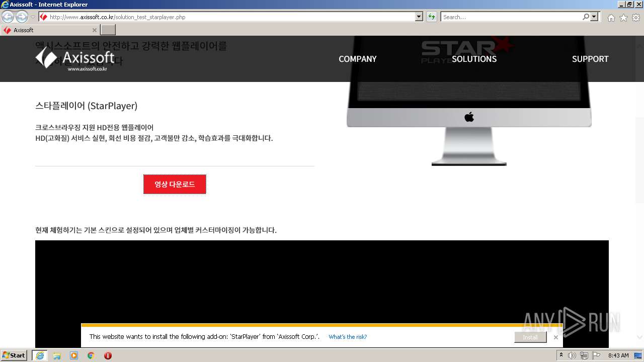Open the SOLUTIONS menu

click(474, 59)
